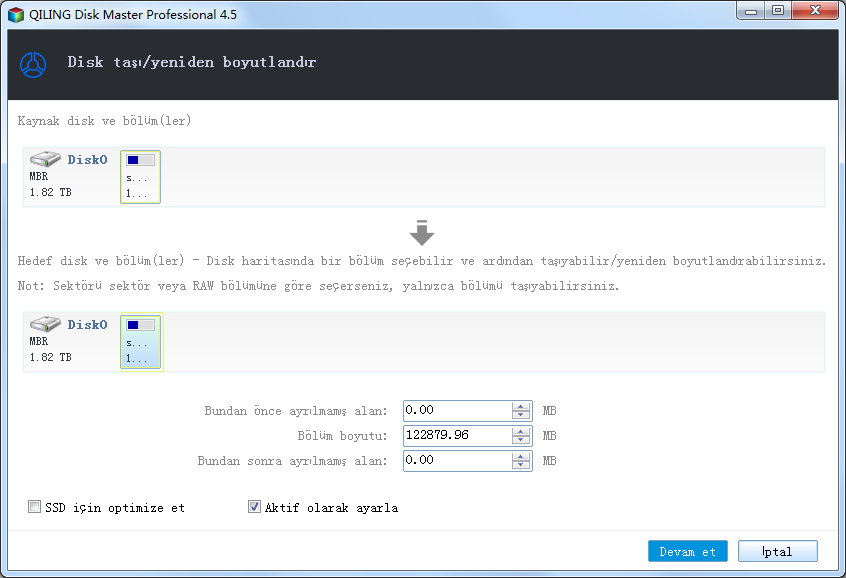Click the İptal button

[777, 551]
